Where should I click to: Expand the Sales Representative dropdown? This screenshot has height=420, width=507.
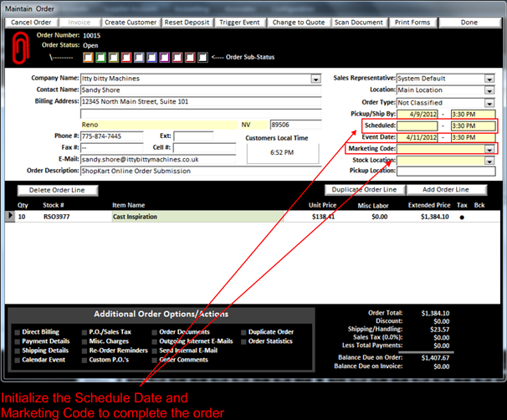489,79
